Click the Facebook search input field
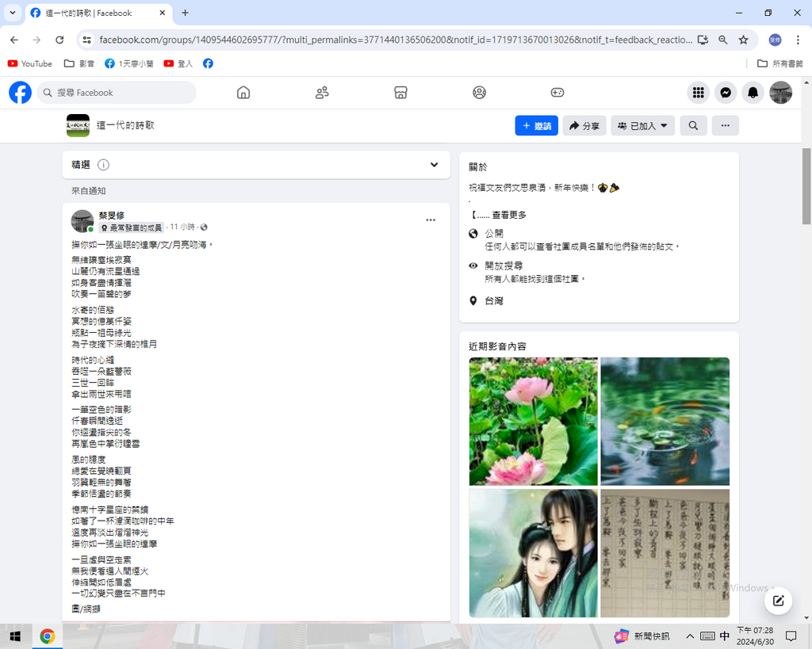 119,93
